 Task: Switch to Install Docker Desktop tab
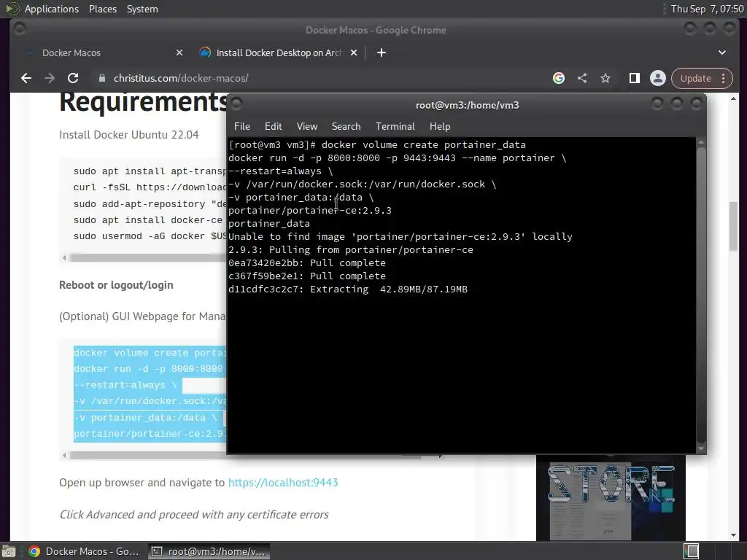[279, 52]
